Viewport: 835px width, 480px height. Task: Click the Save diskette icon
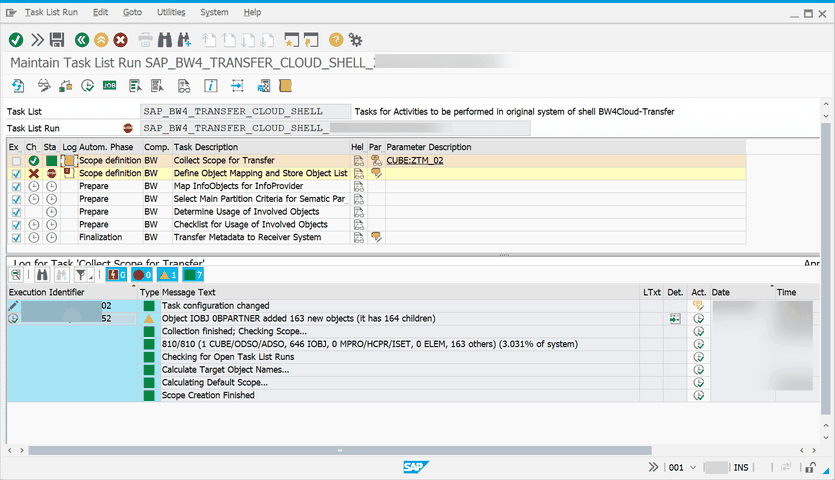57,40
